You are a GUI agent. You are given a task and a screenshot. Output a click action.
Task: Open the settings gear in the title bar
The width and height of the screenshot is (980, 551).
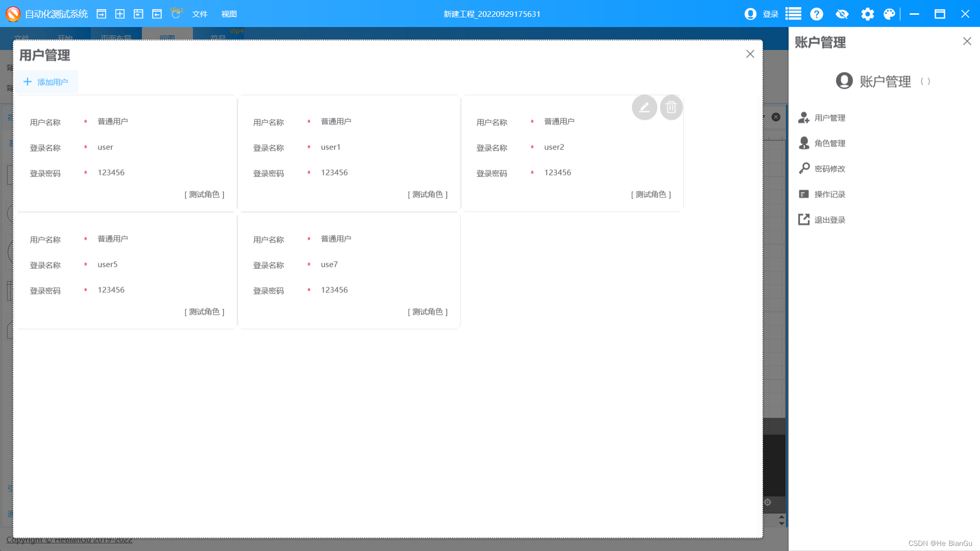[867, 14]
